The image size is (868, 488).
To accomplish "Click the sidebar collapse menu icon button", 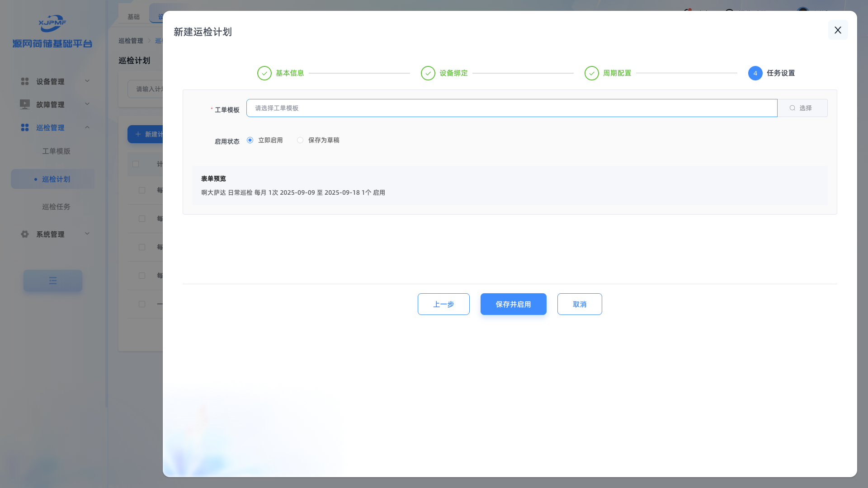I will coord(53,281).
